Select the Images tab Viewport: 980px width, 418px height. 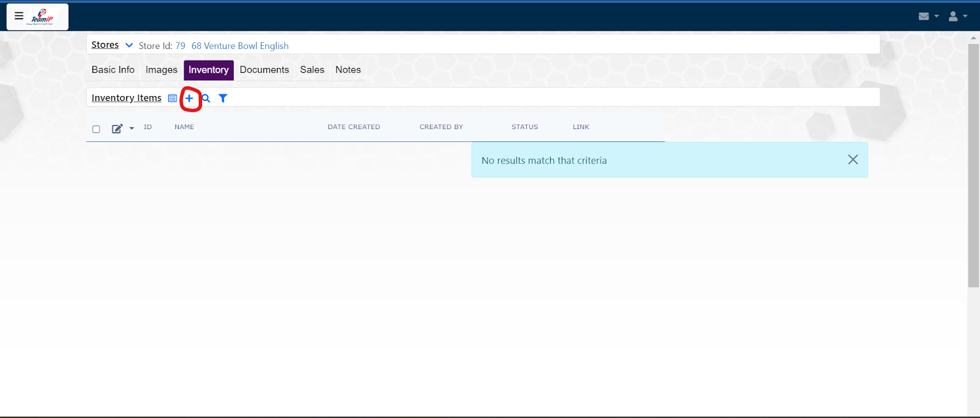tap(161, 70)
